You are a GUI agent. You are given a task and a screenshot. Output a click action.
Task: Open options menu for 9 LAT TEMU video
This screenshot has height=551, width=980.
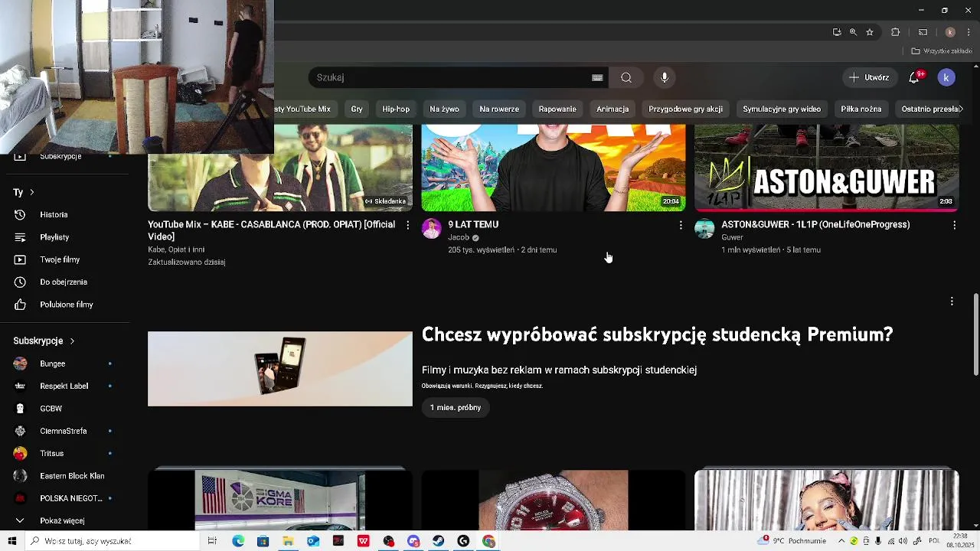[681, 225]
